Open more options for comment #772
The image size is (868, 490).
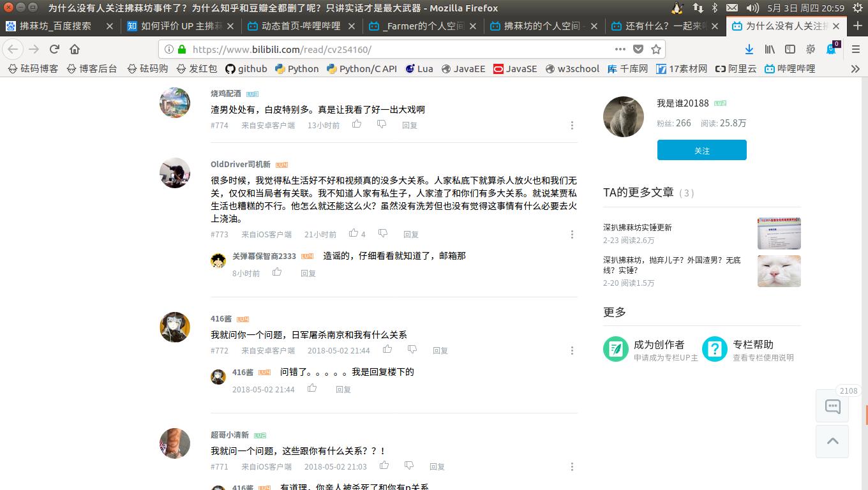coord(572,350)
